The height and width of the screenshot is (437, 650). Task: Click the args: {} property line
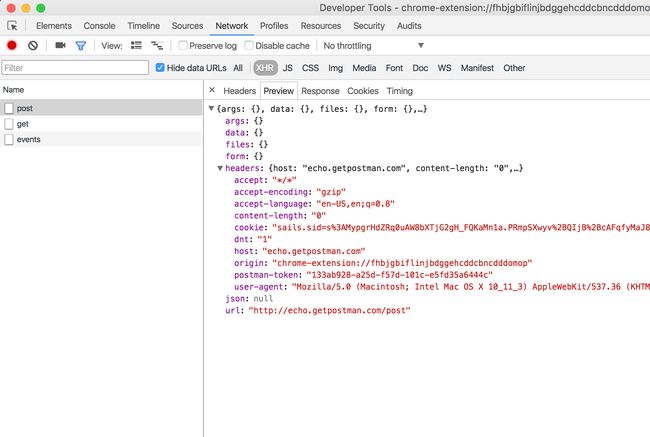pyautogui.click(x=244, y=121)
